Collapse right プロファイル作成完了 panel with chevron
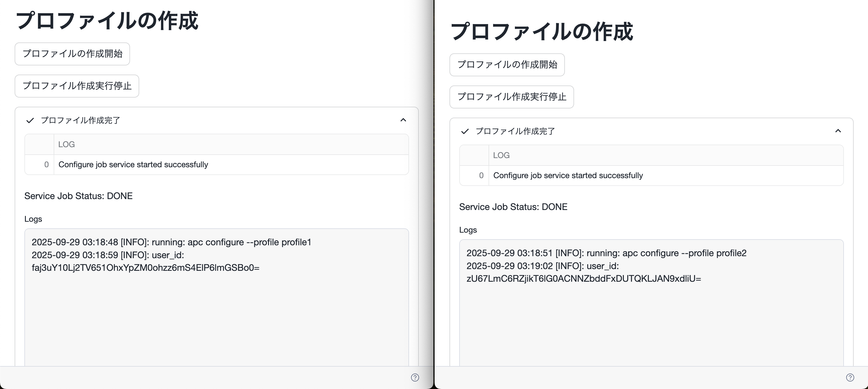The image size is (868, 389). (x=838, y=131)
